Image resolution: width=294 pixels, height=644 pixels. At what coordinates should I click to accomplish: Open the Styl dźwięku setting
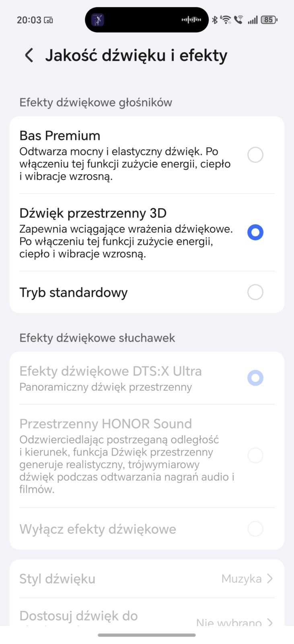pyautogui.click(x=58, y=579)
